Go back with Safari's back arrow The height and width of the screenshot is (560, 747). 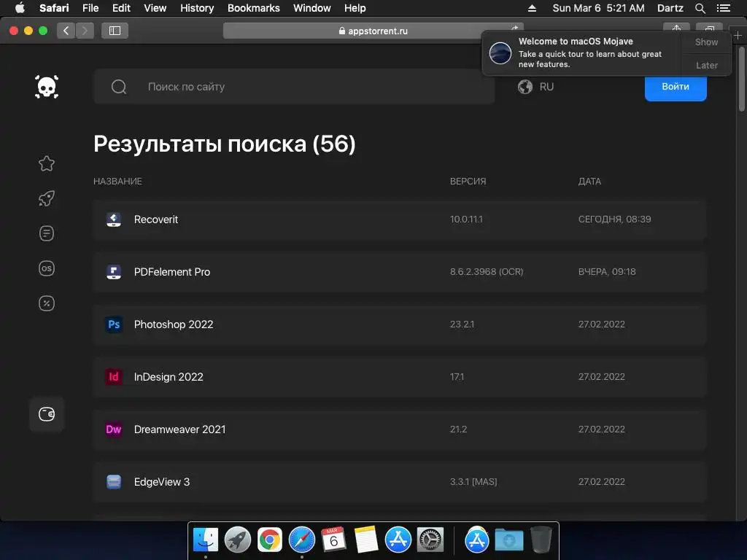66,31
